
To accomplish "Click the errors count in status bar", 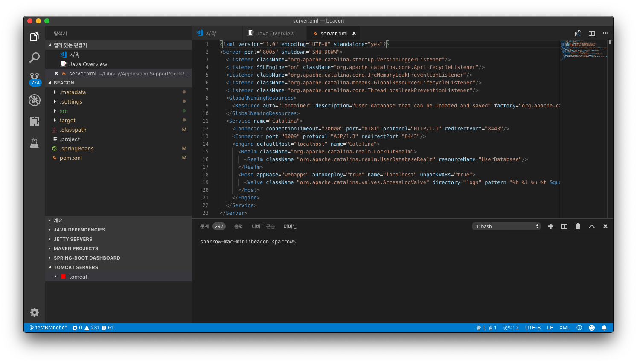I will point(77,328).
